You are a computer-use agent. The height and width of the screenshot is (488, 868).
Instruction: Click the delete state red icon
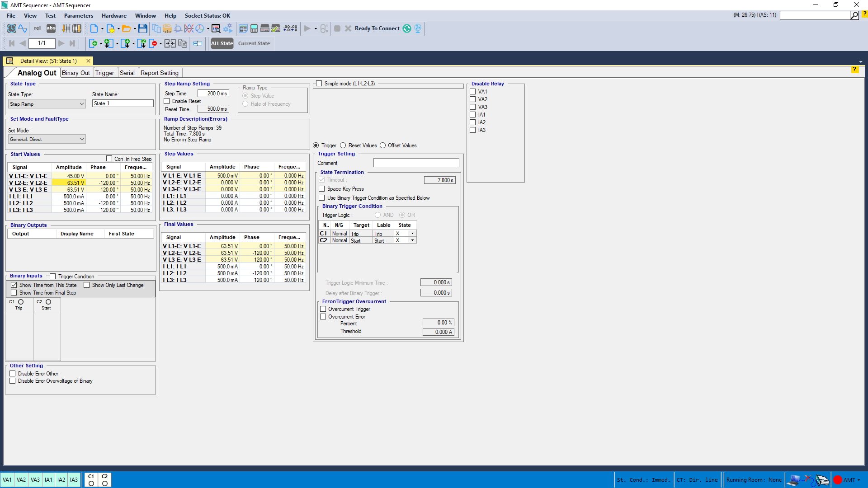coord(153,43)
